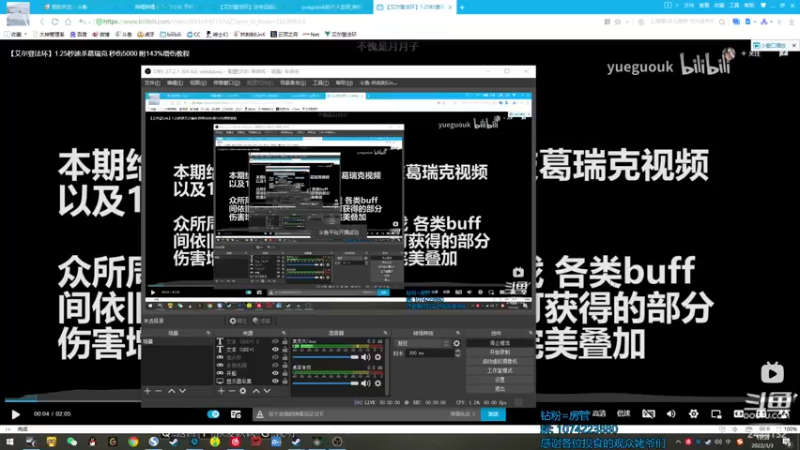The image size is (800, 450).
Task: Add a new source with the plus icon in the sources panel
Action: point(221,391)
